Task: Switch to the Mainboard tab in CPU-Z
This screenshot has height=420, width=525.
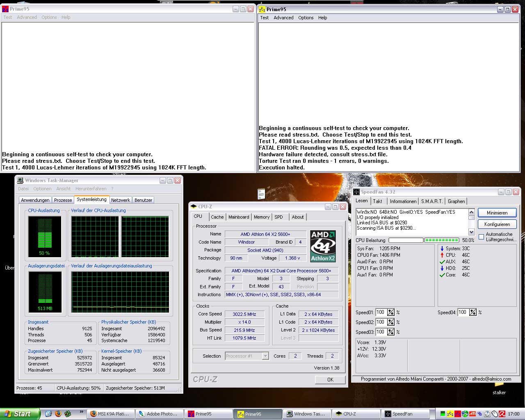Action: (239, 217)
